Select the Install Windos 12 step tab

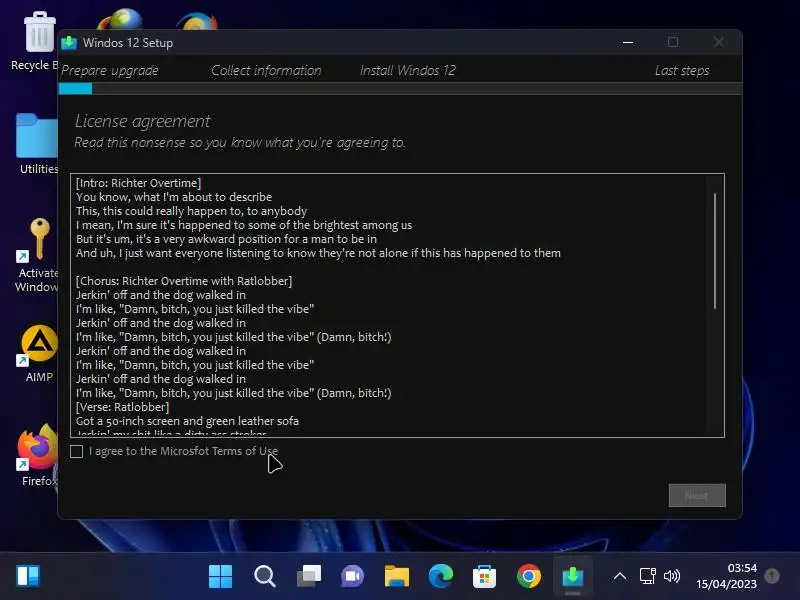[x=408, y=70]
